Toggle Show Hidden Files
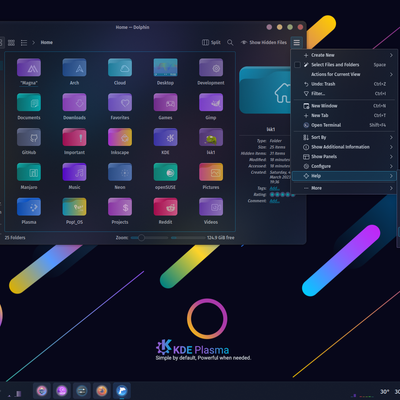The width and height of the screenshot is (400, 400). [264, 42]
